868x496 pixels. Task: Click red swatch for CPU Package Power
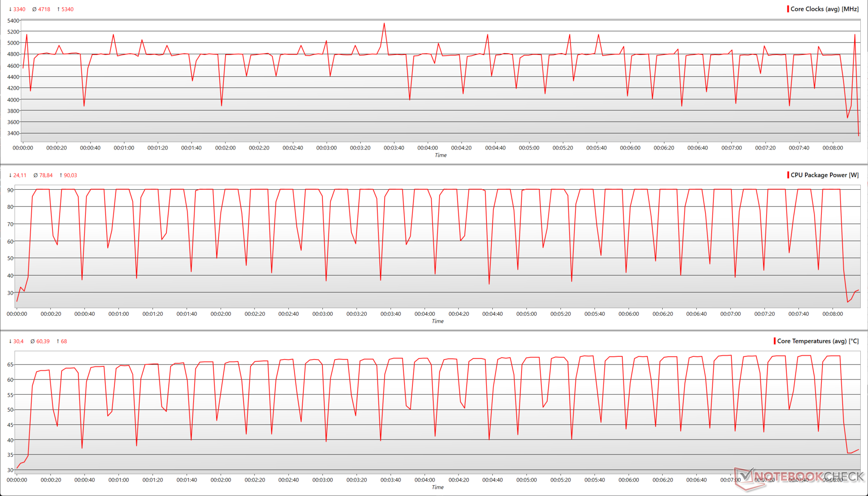pyautogui.click(x=788, y=175)
